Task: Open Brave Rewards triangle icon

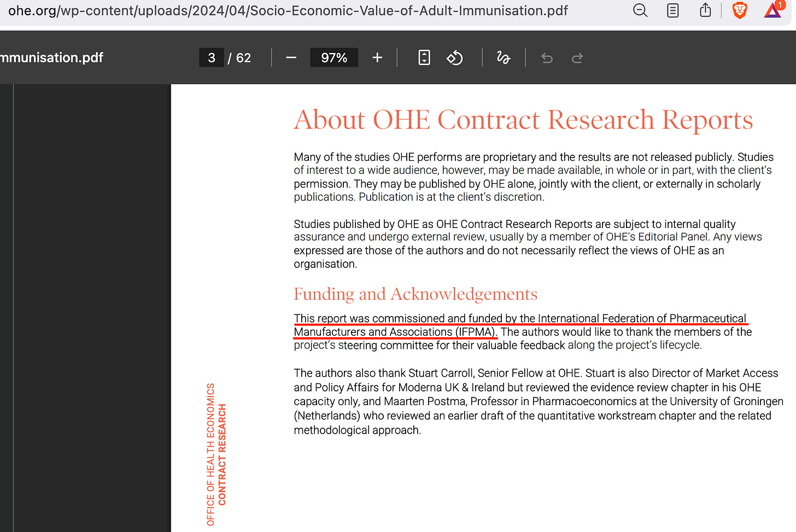Action: (773, 10)
